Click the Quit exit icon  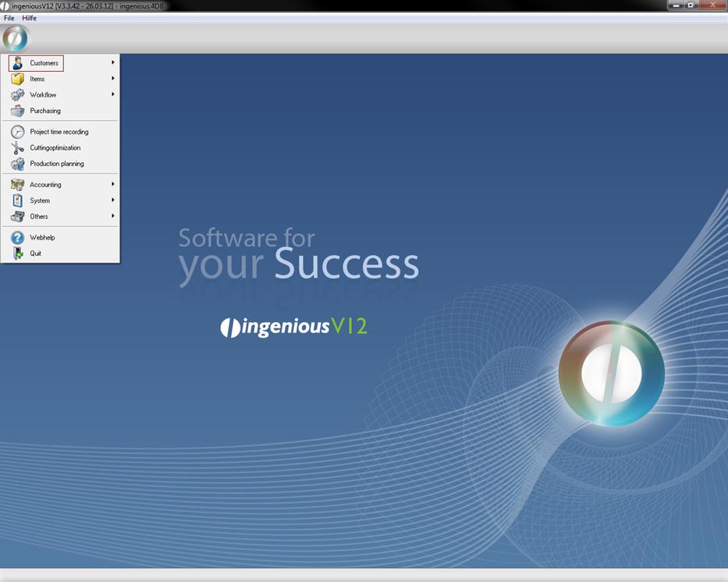pyautogui.click(x=17, y=254)
